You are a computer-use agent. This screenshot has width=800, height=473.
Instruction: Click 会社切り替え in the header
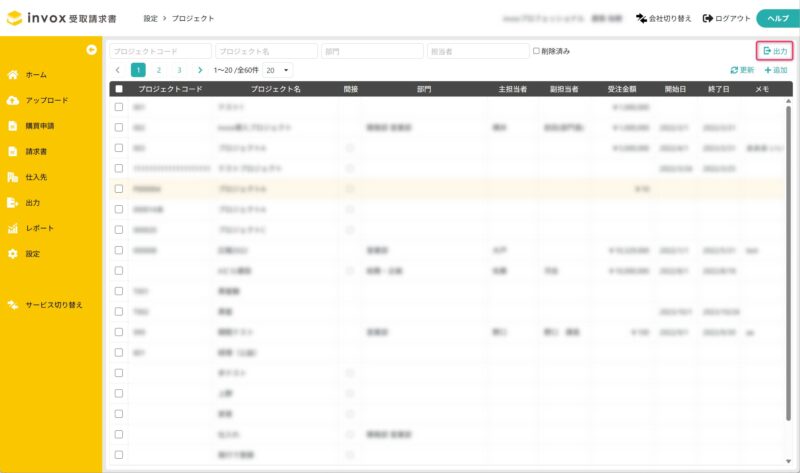(x=663, y=18)
